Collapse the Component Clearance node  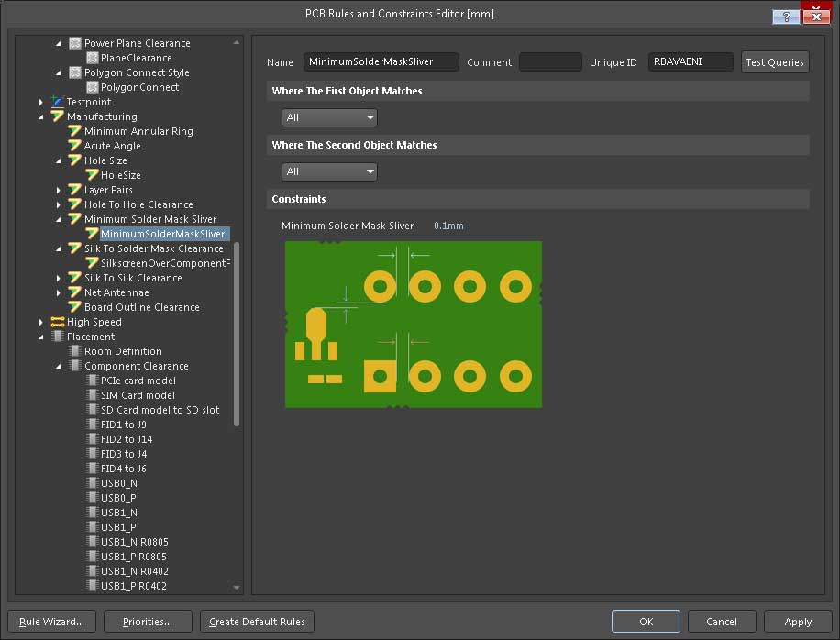coord(59,366)
